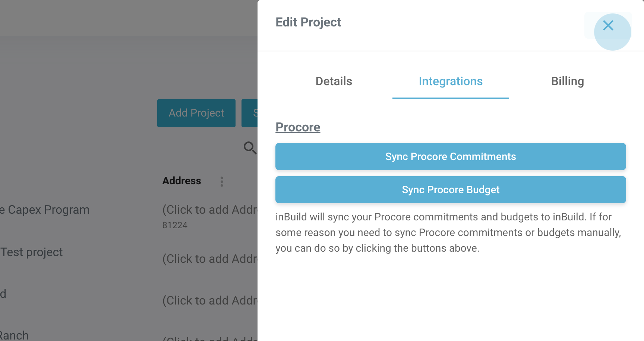This screenshot has width=644, height=341.
Task: Open Address column three-dot options menu
Action: point(222,182)
